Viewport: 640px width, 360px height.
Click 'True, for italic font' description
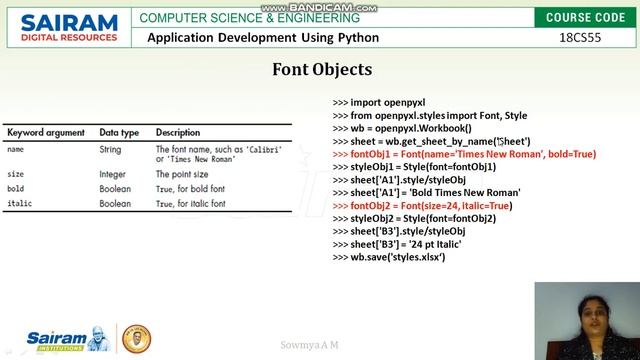191,204
